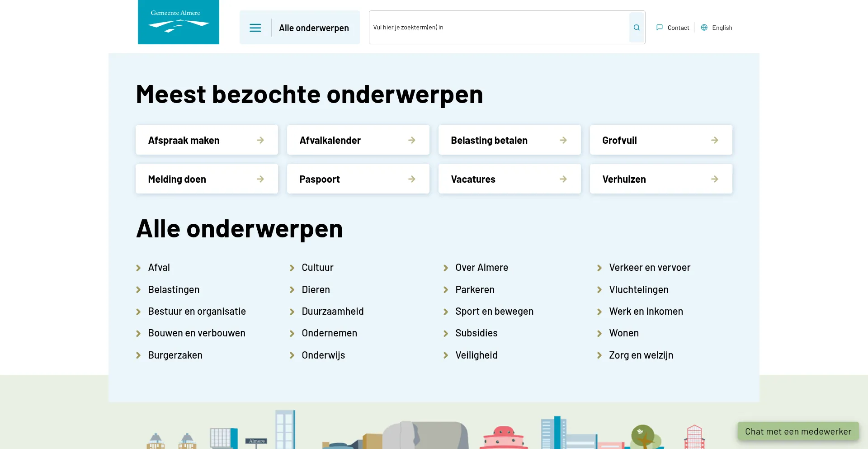Switch language to English
Image resolution: width=868 pixels, height=449 pixels.
point(722,28)
